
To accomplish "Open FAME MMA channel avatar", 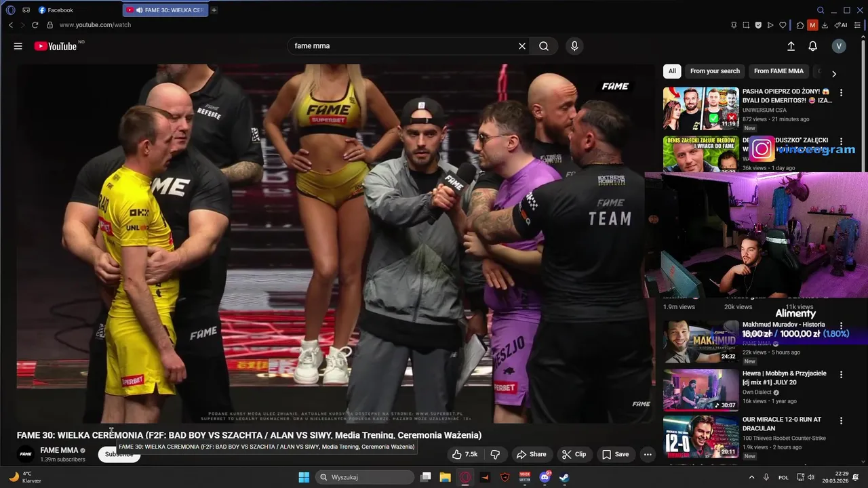I will 26,454.
